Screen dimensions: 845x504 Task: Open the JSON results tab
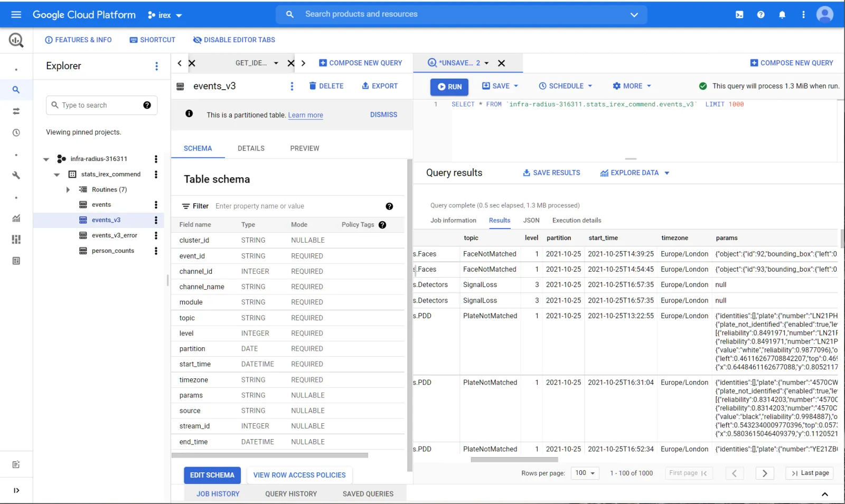pos(531,221)
